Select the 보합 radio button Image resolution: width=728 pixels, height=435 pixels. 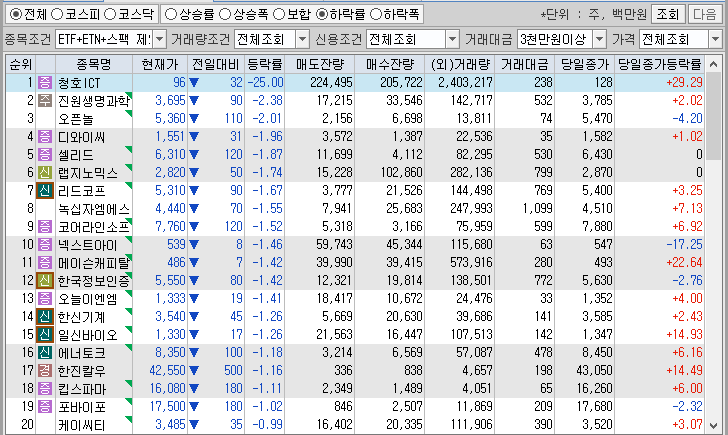279,14
